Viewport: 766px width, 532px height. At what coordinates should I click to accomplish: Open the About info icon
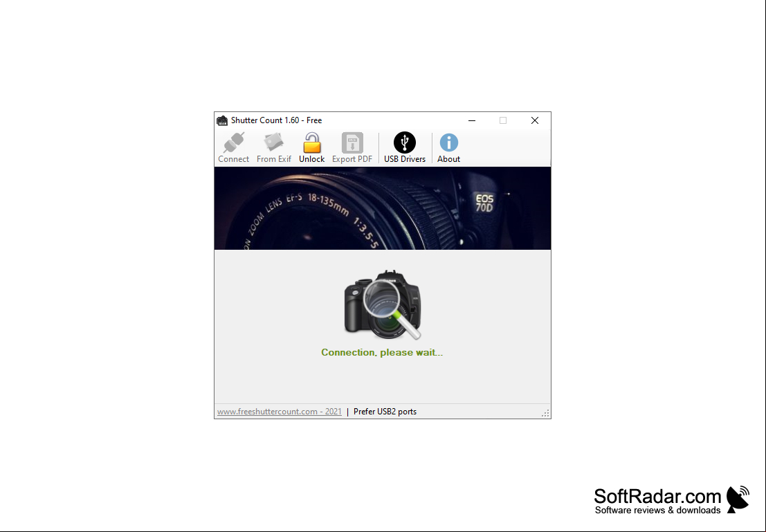pos(448,143)
